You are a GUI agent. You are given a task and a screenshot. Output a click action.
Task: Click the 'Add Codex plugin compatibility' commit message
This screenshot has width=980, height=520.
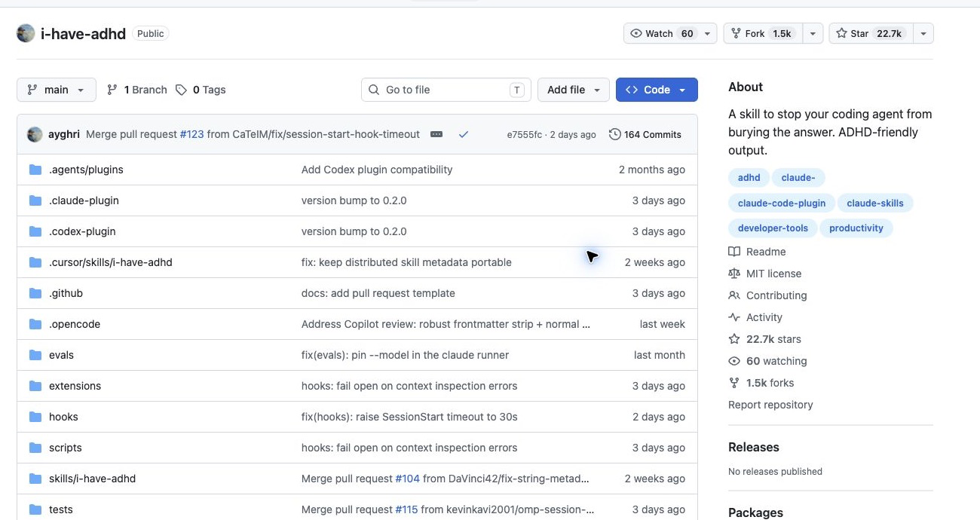point(377,170)
